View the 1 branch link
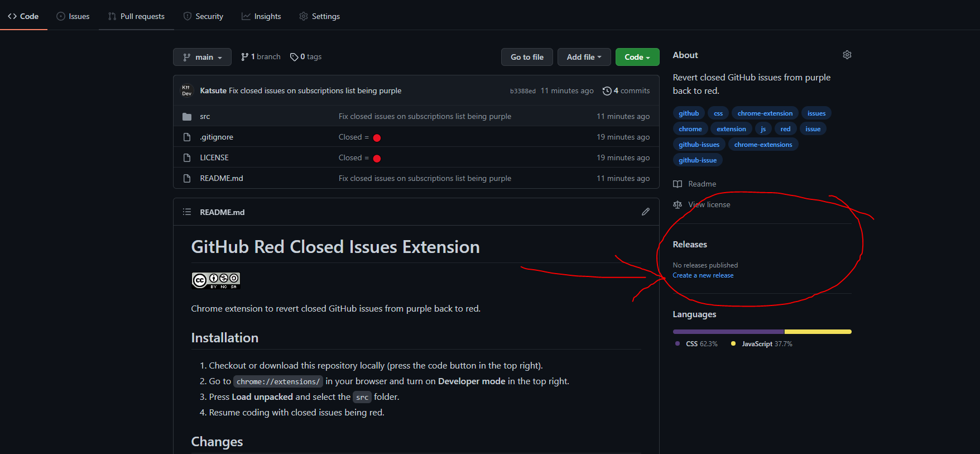Viewport: 980px width, 454px height. pyautogui.click(x=261, y=56)
